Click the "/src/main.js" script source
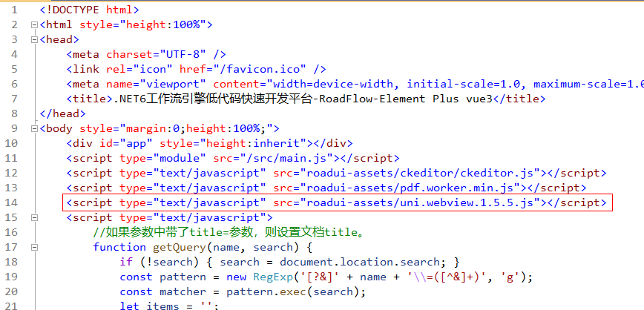The height and width of the screenshot is (310, 644). point(286,158)
